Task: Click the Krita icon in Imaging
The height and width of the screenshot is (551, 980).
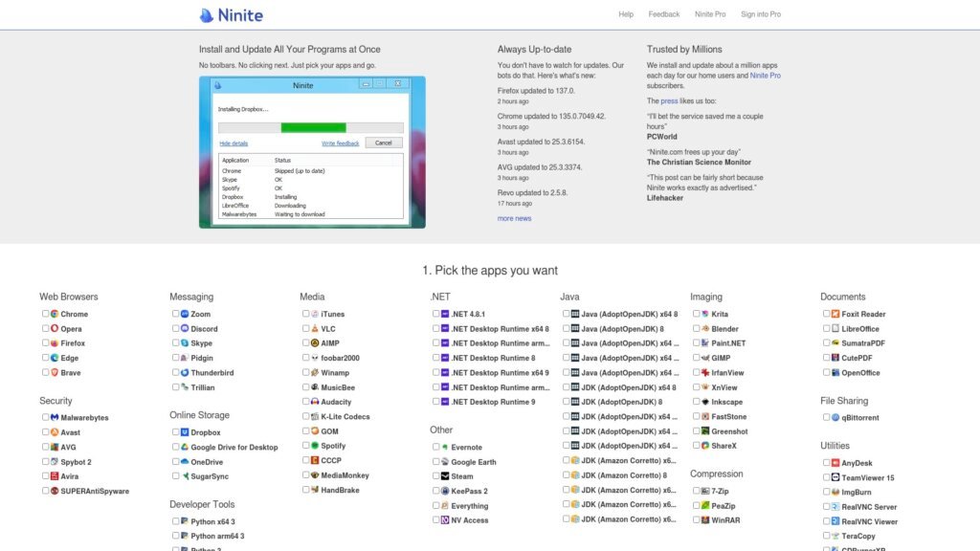Action: (x=705, y=314)
